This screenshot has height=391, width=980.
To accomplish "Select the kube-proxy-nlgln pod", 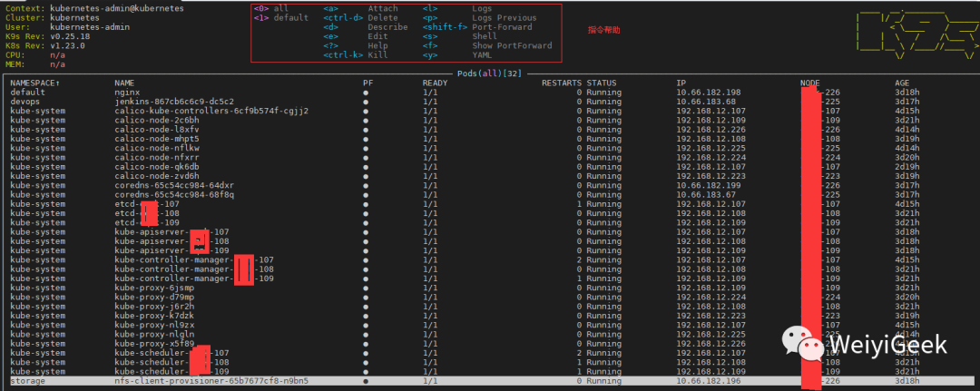I will tap(154, 335).
